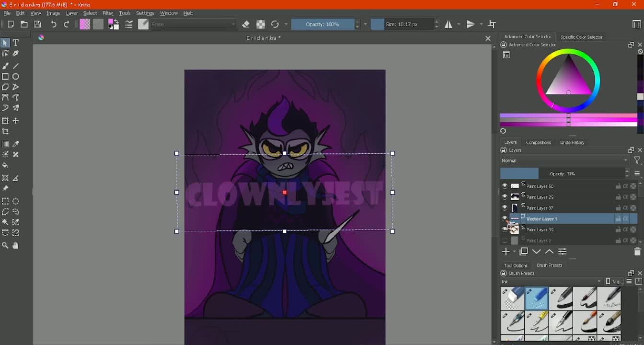The height and width of the screenshot is (345, 644).
Task: Toggle alpha lock on Paint Layer 37
Action: (633, 208)
